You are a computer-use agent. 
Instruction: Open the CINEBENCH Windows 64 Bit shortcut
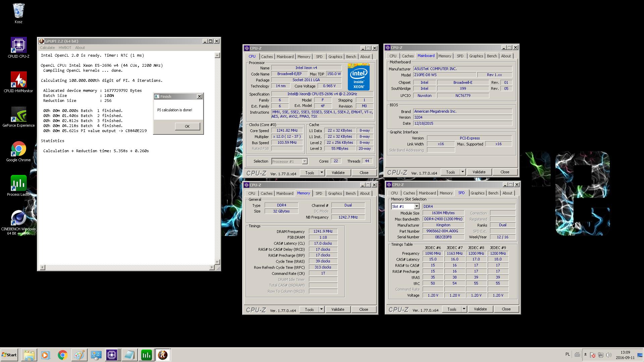click(18, 222)
